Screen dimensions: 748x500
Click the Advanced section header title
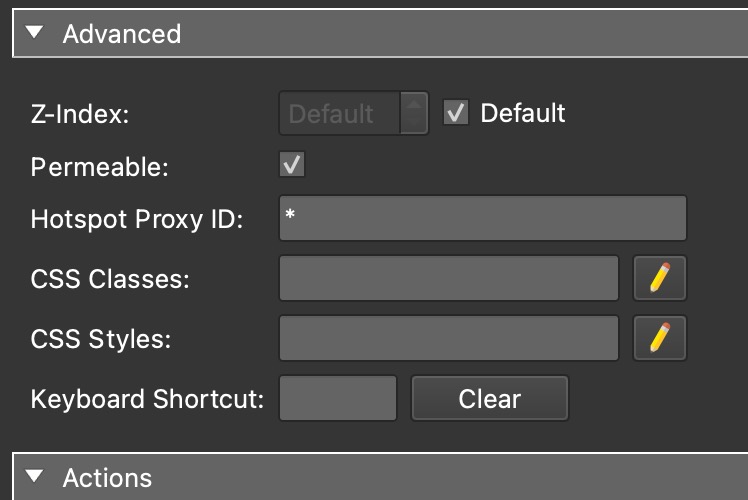[x=121, y=33]
